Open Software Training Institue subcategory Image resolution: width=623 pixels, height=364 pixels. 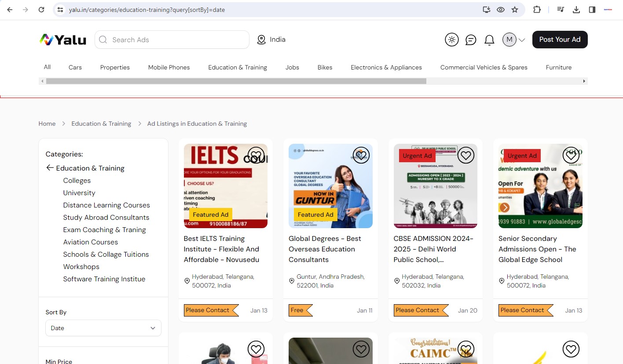pyautogui.click(x=104, y=279)
